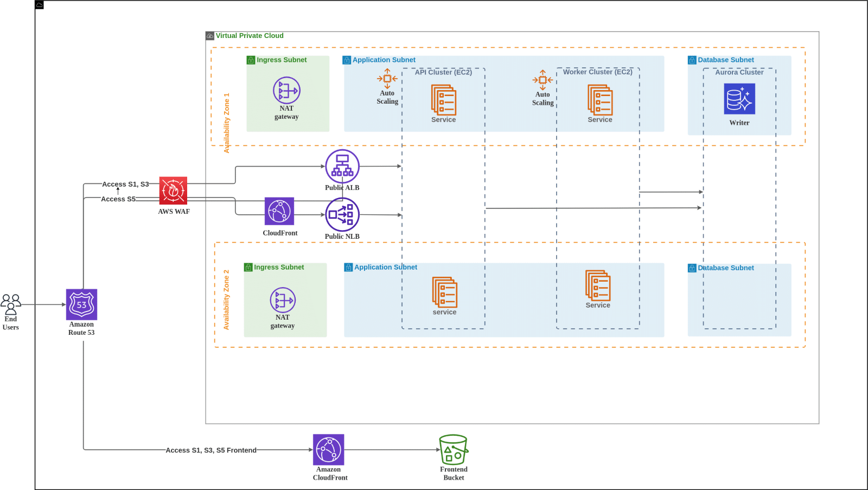Screen dimensions: 868x490
Task: Click the 'API Cluster (EC2)' label
Action: pyautogui.click(x=443, y=72)
